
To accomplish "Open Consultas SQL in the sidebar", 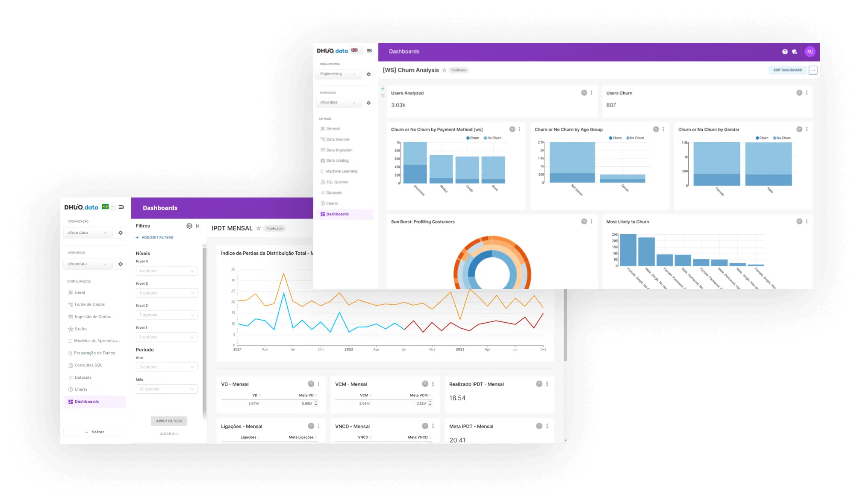I will (88, 365).
